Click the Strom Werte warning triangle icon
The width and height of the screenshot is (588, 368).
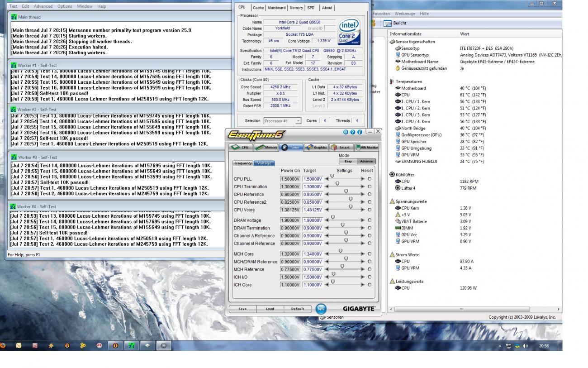click(392, 255)
